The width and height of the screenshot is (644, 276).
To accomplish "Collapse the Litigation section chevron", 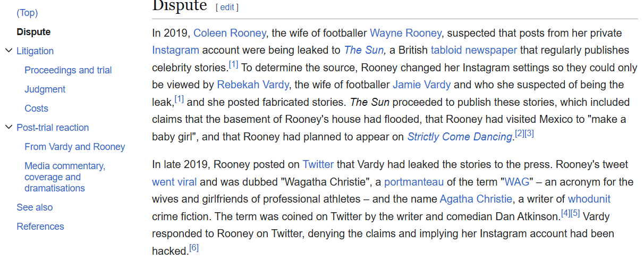I will (8, 51).
